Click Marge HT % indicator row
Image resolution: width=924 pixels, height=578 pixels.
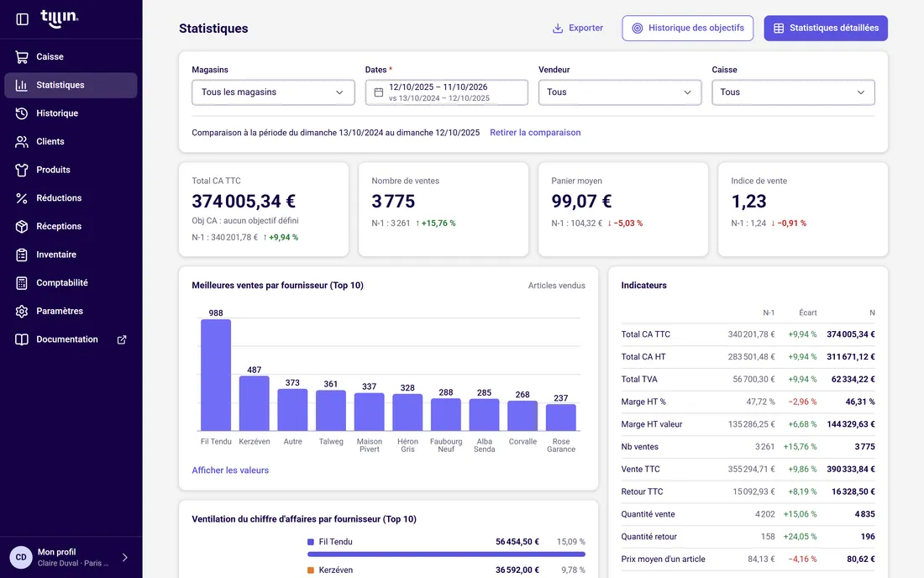click(748, 402)
